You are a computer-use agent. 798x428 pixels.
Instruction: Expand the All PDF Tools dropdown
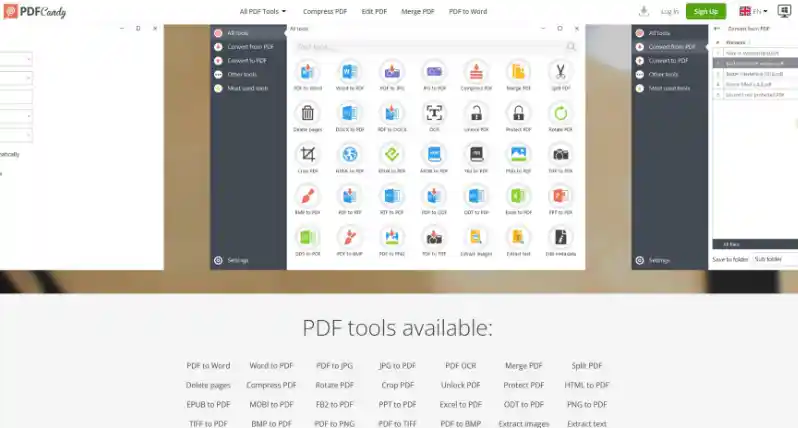pyautogui.click(x=263, y=11)
